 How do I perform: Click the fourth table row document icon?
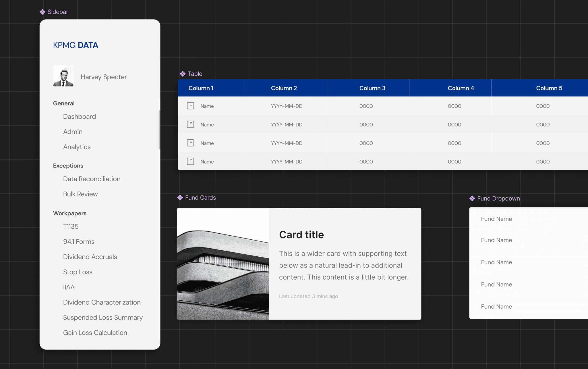(x=190, y=162)
